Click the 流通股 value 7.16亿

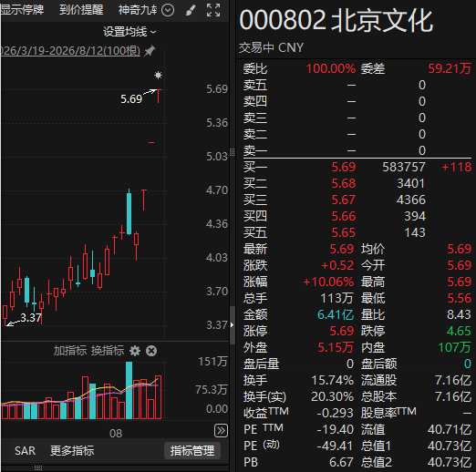(453, 380)
